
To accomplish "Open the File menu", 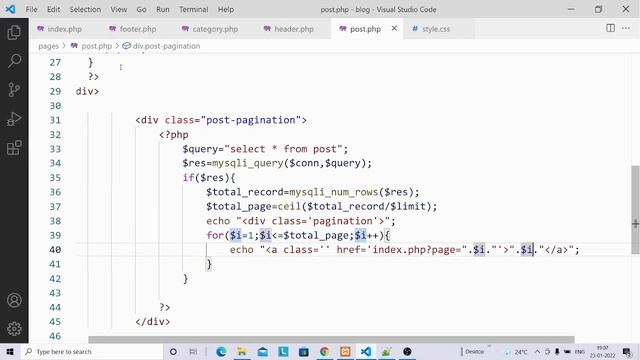I will [x=31, y=9].
